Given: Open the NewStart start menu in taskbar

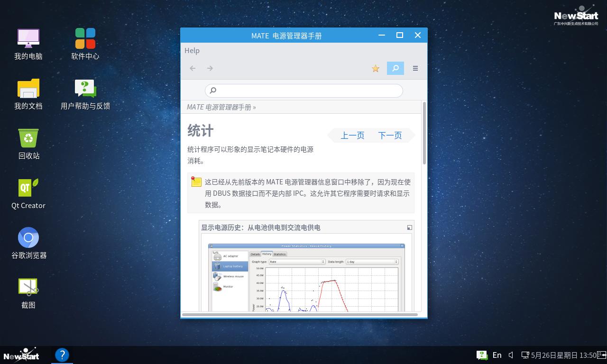Looking at the screenshot, I should coord(21,355).
